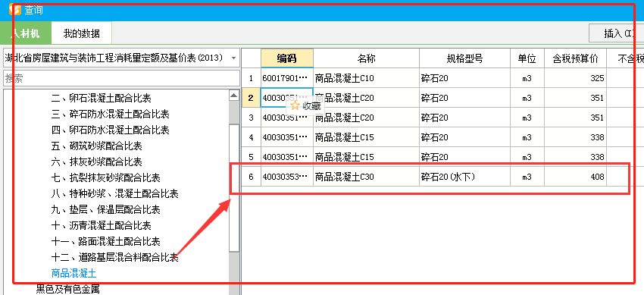Click 碎石20(水下) specification cell
644x295 pixels.
point(464,177)
